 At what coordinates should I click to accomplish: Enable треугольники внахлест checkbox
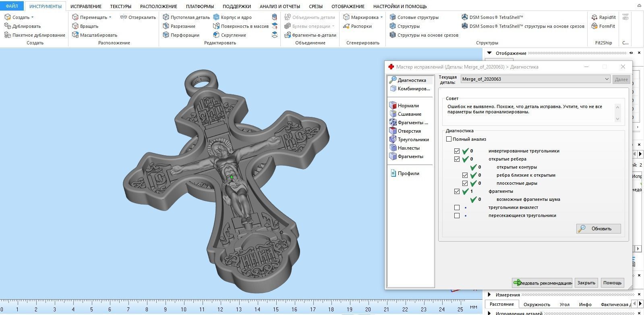point(457,207)
